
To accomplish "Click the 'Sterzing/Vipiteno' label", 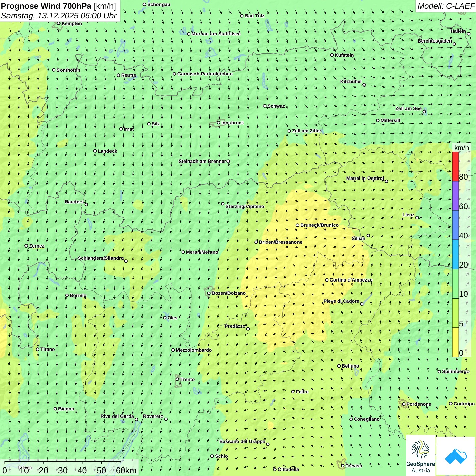I will click(x=245, y=206).
